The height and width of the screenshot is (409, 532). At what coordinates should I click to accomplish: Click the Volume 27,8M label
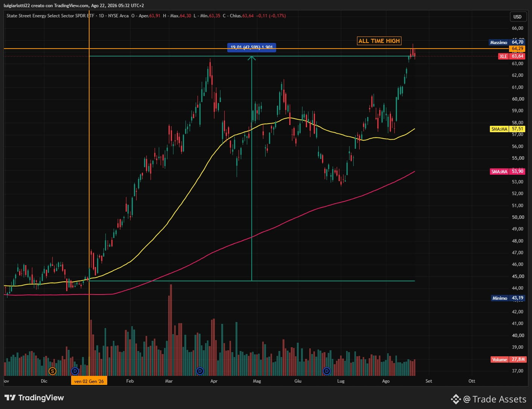pos(508,359)
